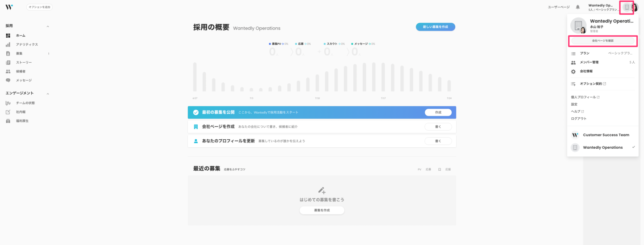
Task: Click 書く button on 会社ページを作成 row
Action: click(x=438, y=127)
